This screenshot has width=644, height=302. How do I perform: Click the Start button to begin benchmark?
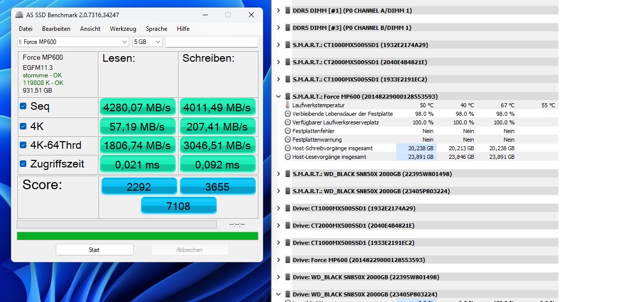pos(94,249)
